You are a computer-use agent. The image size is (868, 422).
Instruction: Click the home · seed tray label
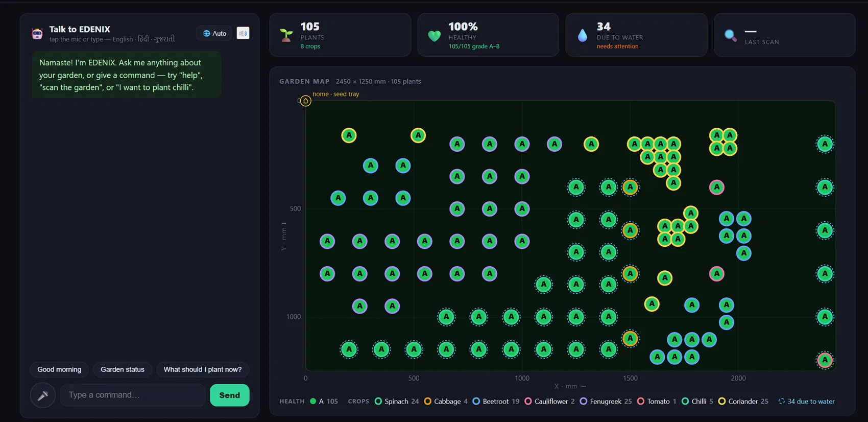[x=336, y=94]
